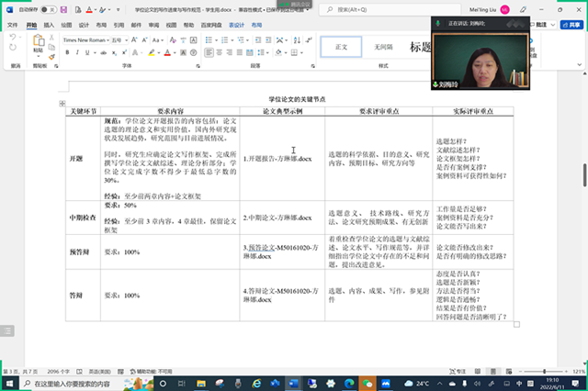
Task: Click the table move handle icon
Action: click(x=62, y=103)
